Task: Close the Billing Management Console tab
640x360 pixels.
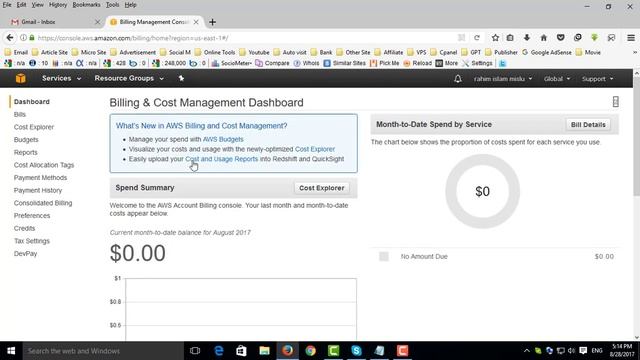Action: tap(196, 22)
